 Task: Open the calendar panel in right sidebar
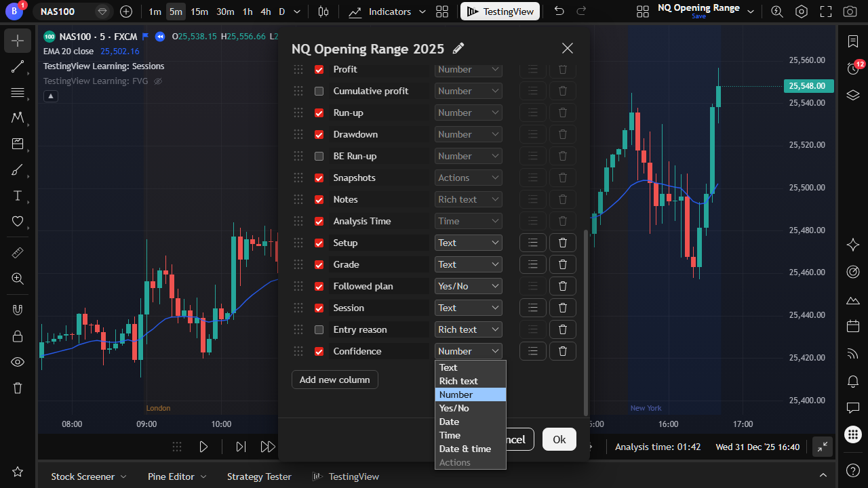point(853,327)
